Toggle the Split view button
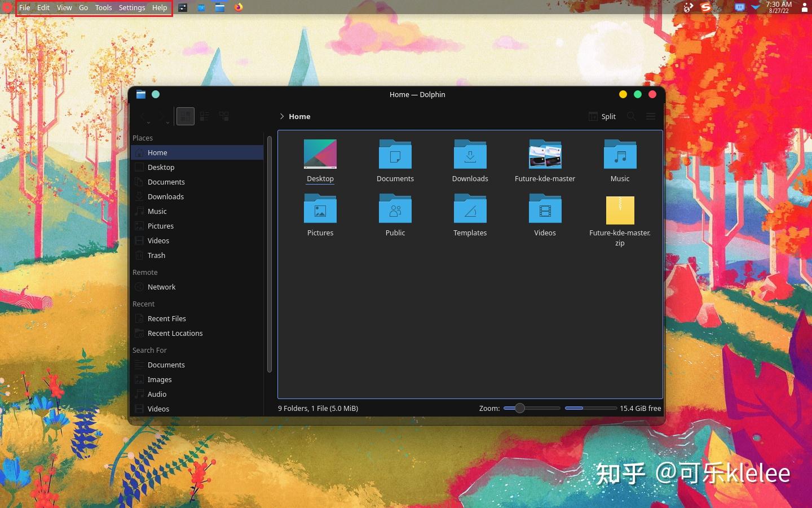 tap(603, 116)
